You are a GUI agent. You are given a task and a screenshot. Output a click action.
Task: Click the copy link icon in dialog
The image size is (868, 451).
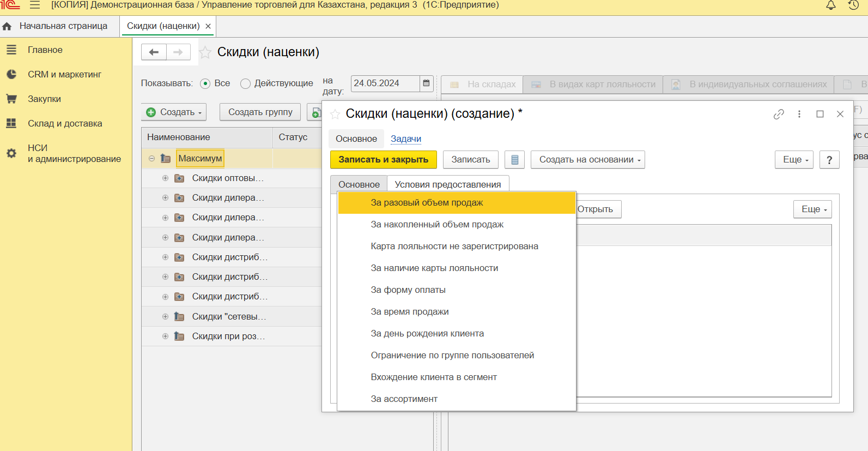pyautogui.click(x=779, y=114)
